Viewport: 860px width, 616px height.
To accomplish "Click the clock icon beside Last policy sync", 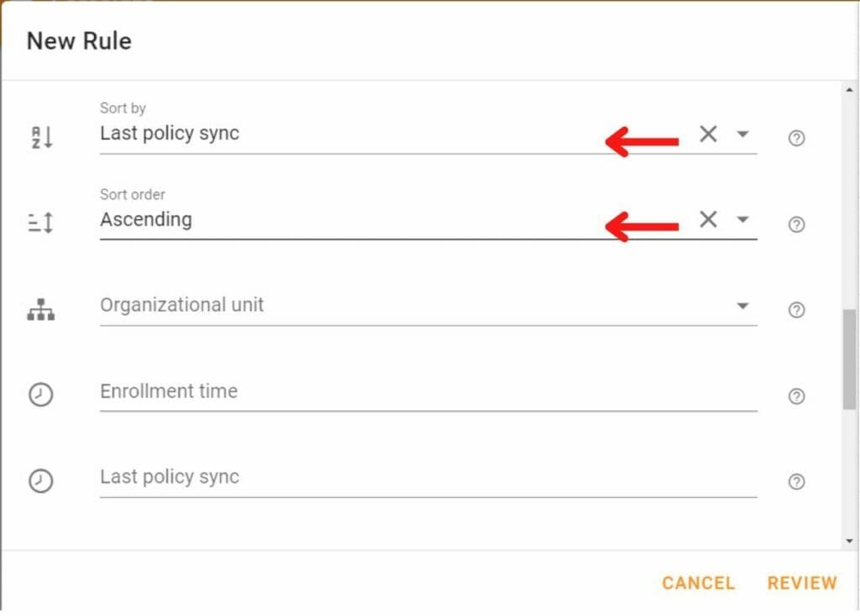I will (x=39, y=480).
